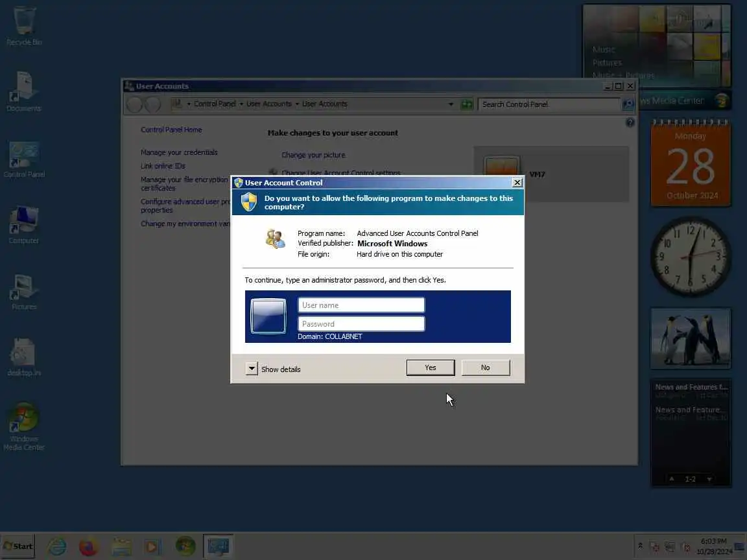The width and height of the screenshot is (747, 560).
Task: Select desktop.ini file icon
Action: [x=24, y=358]
